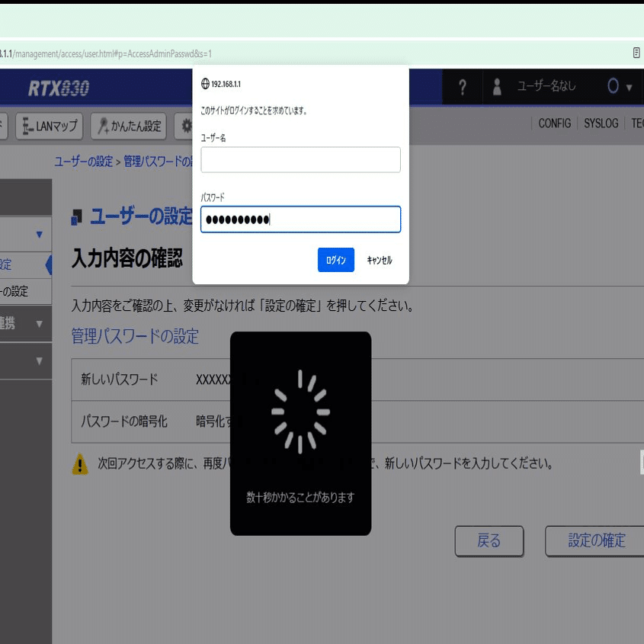Cancel the login with キャンセル
The width and height of the screenshot is (644, 644).
379,260
